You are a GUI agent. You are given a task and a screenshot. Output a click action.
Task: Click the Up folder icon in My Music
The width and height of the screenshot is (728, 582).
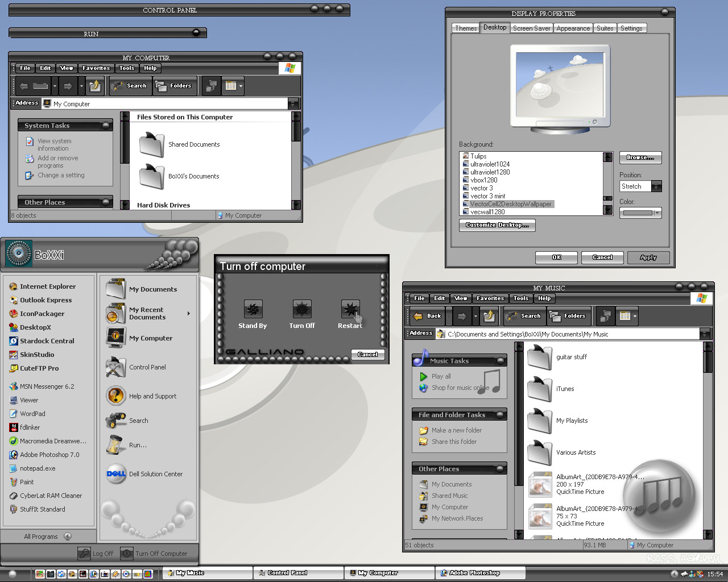pyautogui.click(x=489, y=316)
